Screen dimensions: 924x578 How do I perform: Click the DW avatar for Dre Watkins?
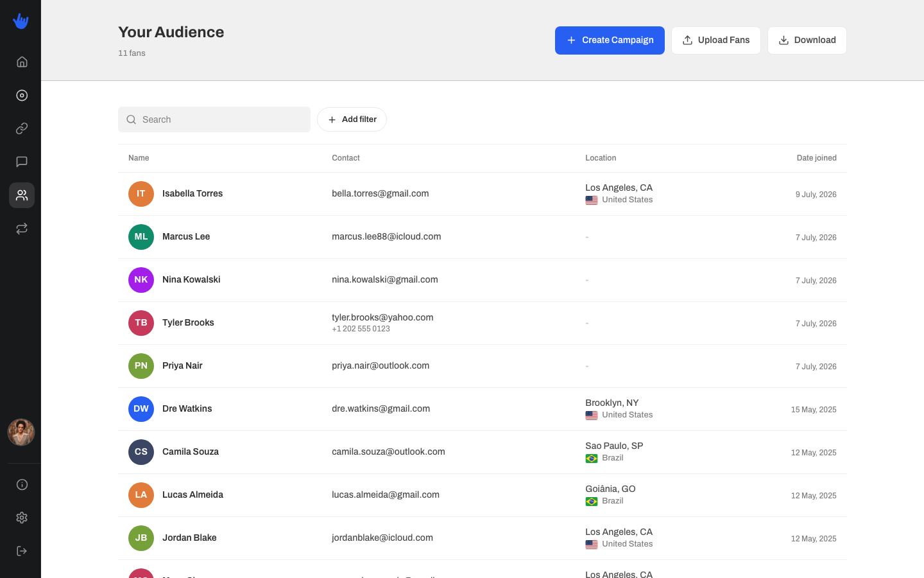coord(141,409)
